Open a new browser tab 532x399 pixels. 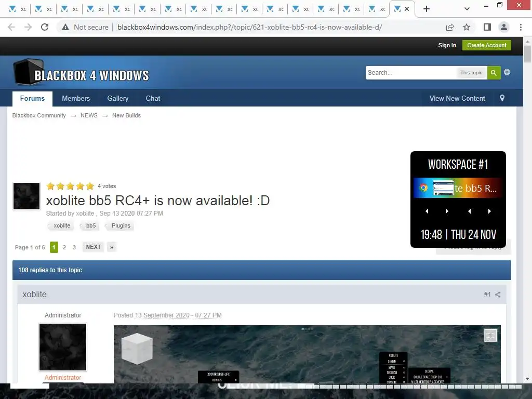(427, 9)
